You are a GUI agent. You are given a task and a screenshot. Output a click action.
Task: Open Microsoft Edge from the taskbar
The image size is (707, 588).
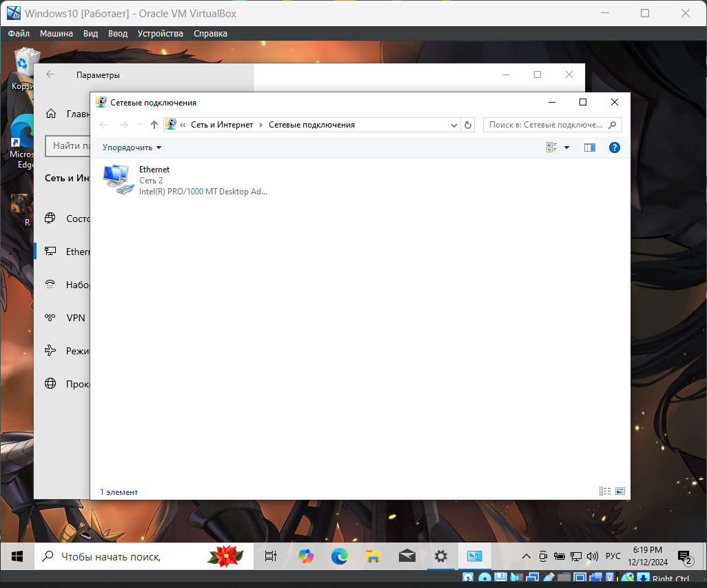pos(339,556)
